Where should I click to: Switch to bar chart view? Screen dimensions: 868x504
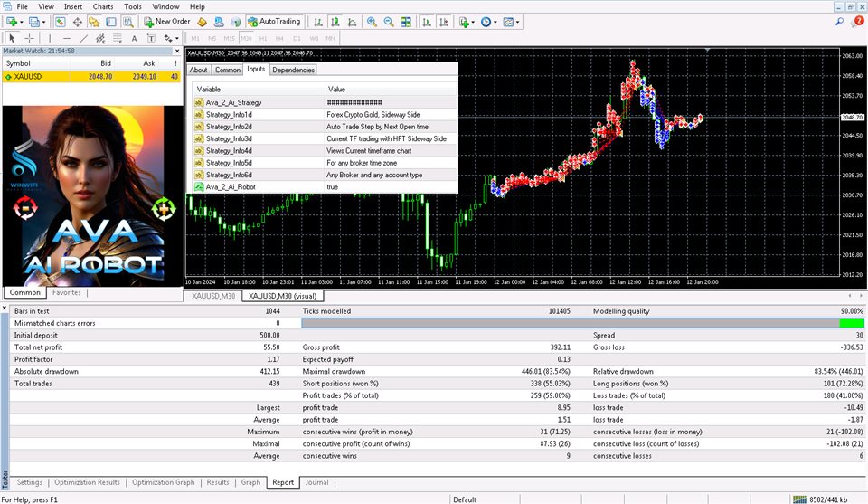(318, 22)
